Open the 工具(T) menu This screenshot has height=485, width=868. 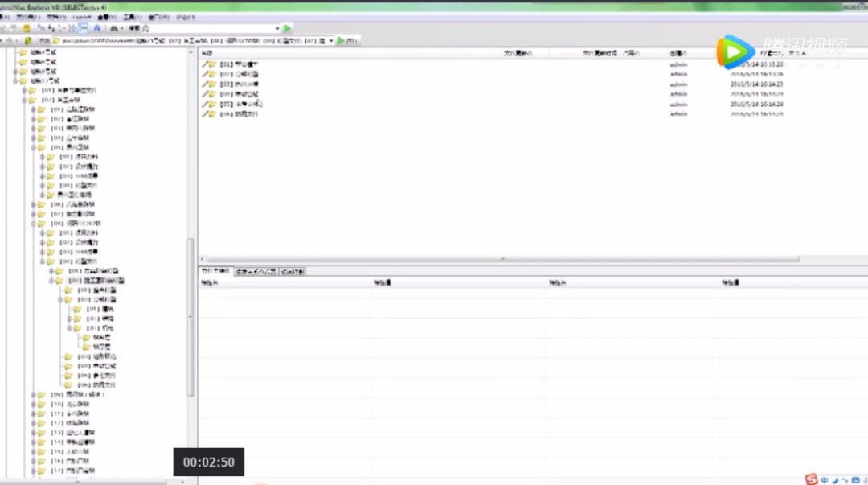(132, 17)
